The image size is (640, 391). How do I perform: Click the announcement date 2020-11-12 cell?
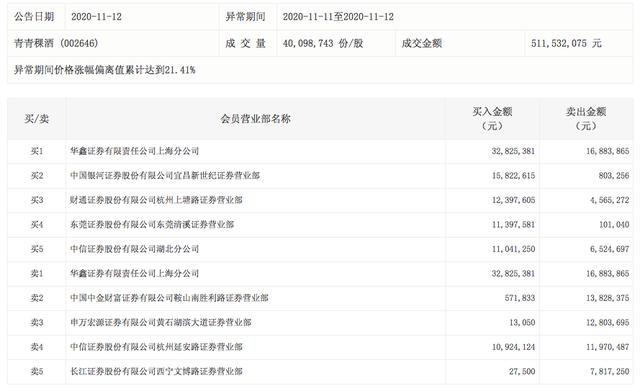coord(96,17)
